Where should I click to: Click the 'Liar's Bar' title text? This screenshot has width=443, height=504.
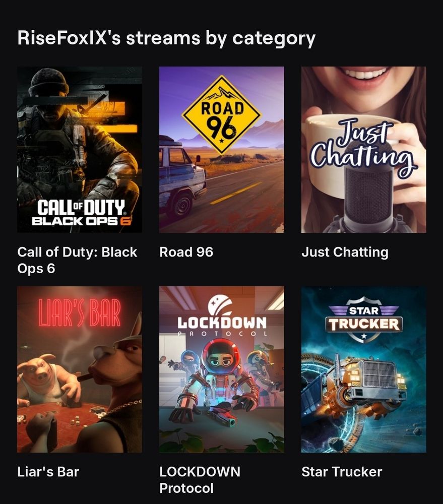[x=48, y=472]
